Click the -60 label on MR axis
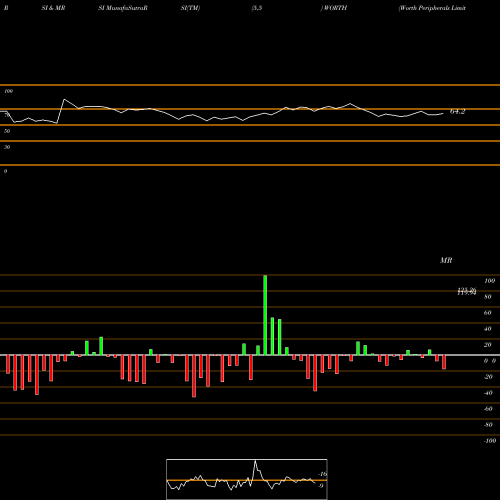Viewport: 500px width, 500px height. pos(488,409)
